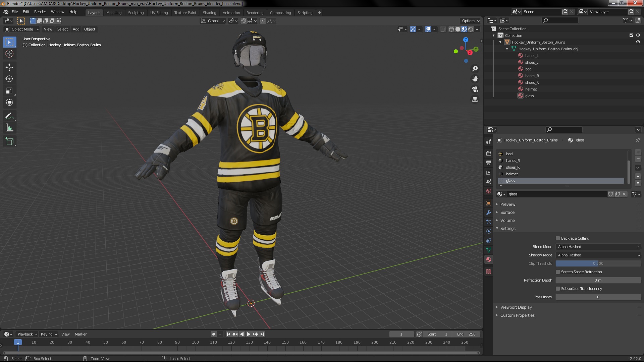Open the Render menu
Viewport: 644px width, 362px height.
(40, 12)
